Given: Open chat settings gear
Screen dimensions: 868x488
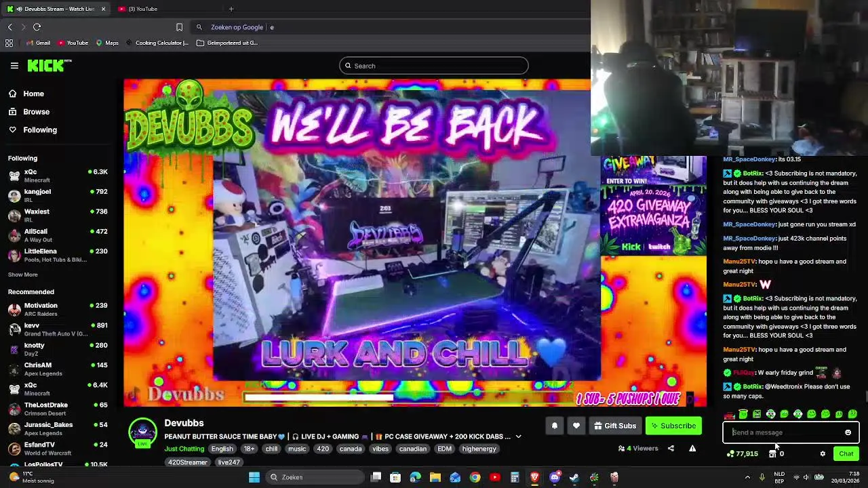Looking at the screenshot, I should pyautogui.click(x=823, y=453).
